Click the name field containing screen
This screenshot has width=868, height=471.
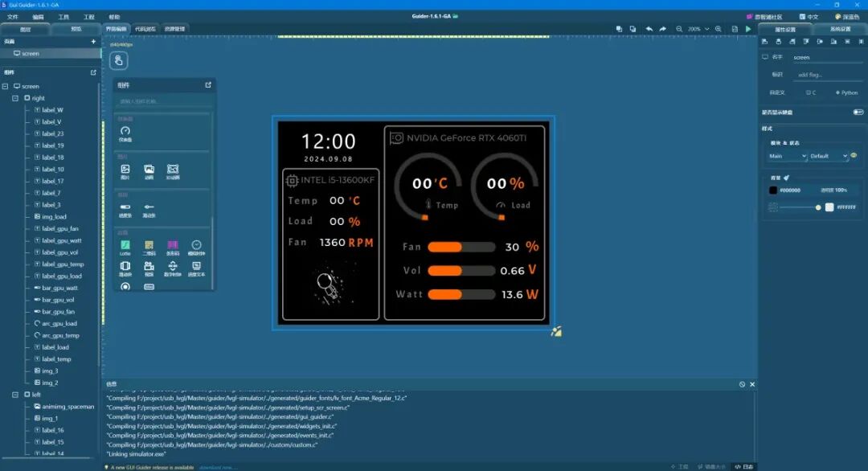pyautogui.click(x=827, y=57)
